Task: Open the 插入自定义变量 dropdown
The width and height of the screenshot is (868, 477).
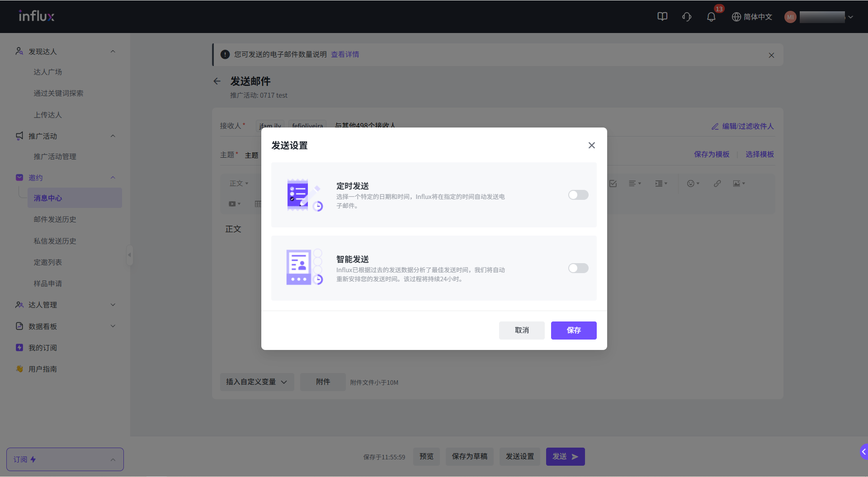Action: click(x=256, y=382)
